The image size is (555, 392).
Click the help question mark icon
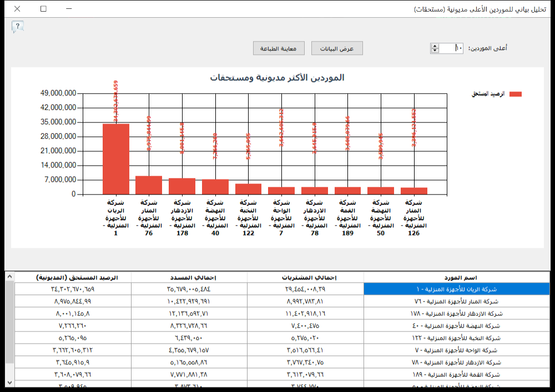tap(17, 27)
